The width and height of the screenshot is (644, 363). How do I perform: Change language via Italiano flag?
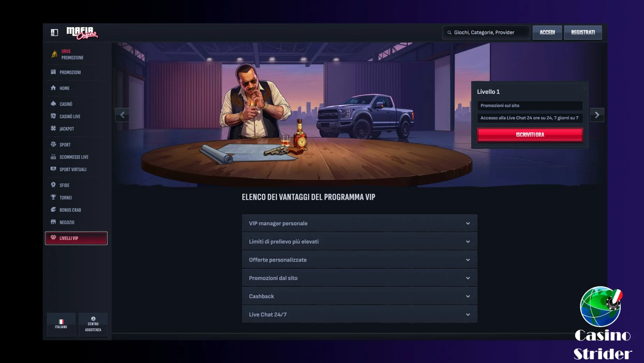click(61, 322)
